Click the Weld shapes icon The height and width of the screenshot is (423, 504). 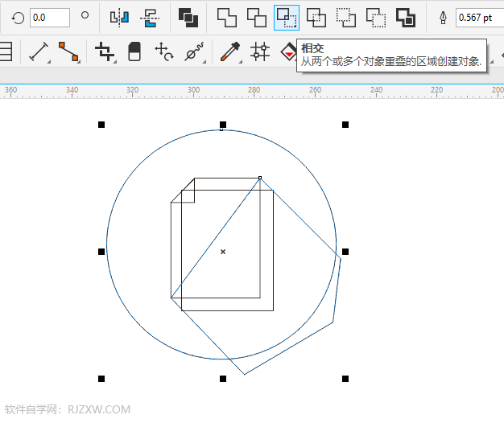228,17
